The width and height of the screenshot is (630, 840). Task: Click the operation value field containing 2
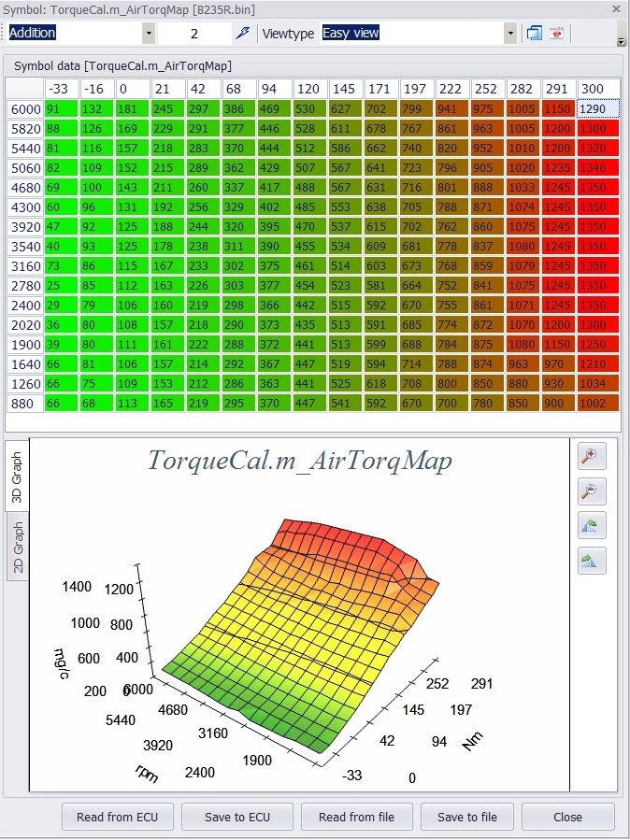point(194,33)
